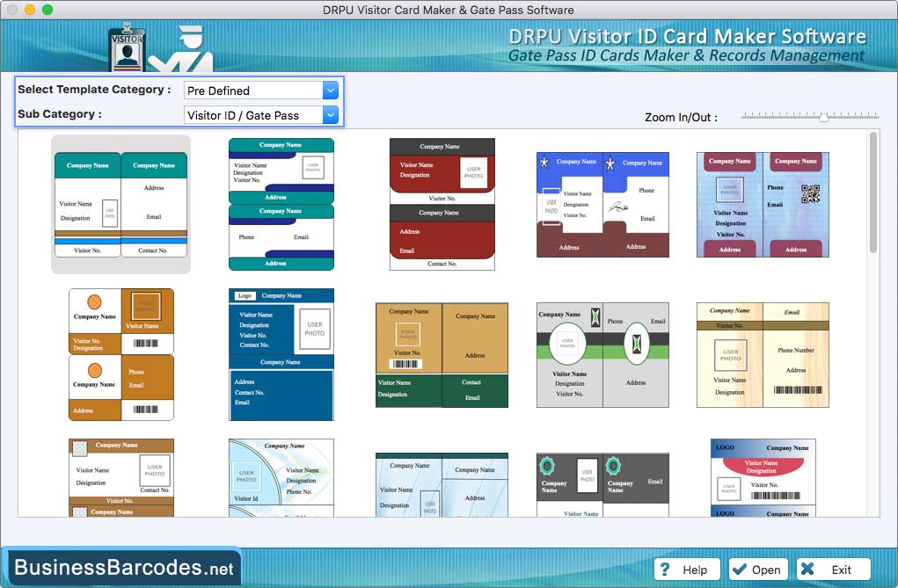Select the blue star template
The image size is (898, 588).
[x=602, y=205]
